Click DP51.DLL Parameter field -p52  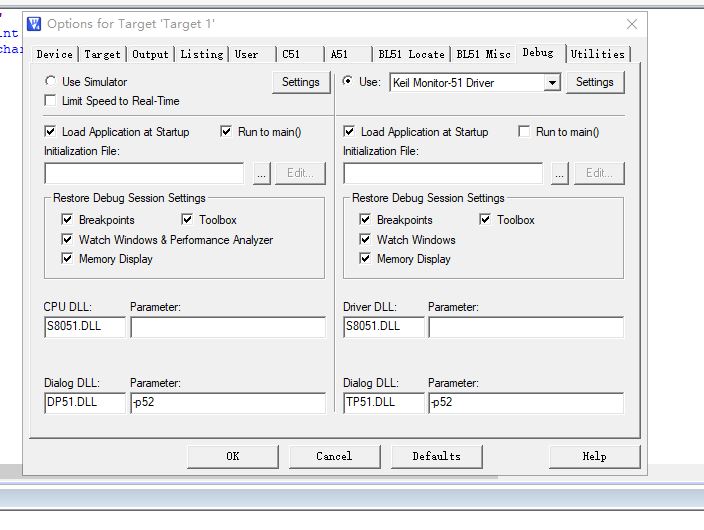[228, 402]
